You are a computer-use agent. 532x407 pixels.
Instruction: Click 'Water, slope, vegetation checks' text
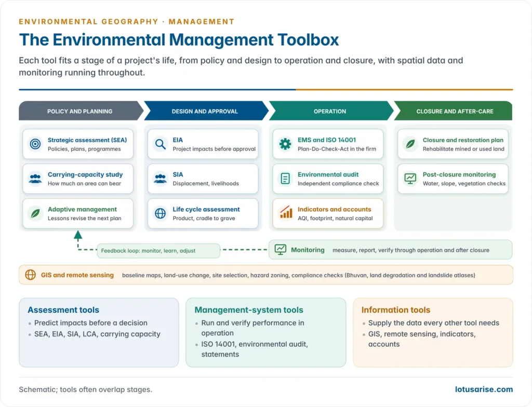[464, 183]
